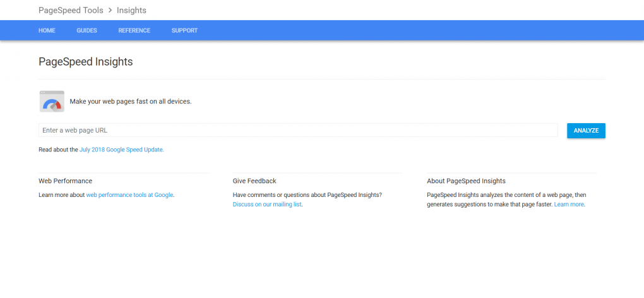The height and width of the screenshot is (298, 644).
Task: Click the text Make your web pages fast on all devices
Action: coord(131,102)
